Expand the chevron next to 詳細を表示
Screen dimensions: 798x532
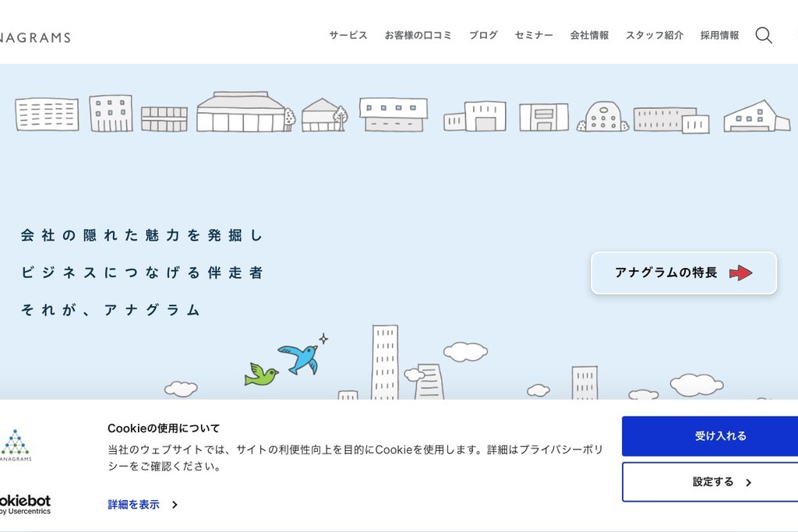click(x=175, y=505)
